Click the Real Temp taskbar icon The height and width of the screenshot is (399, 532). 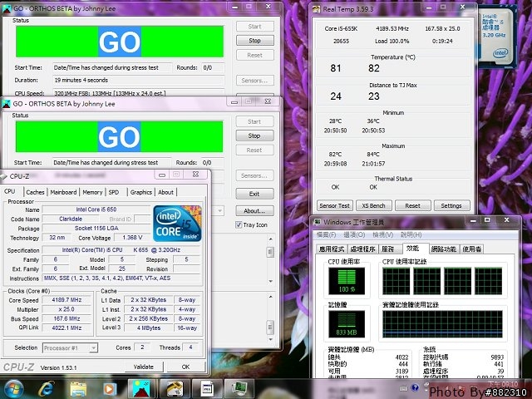coord(174,389)
